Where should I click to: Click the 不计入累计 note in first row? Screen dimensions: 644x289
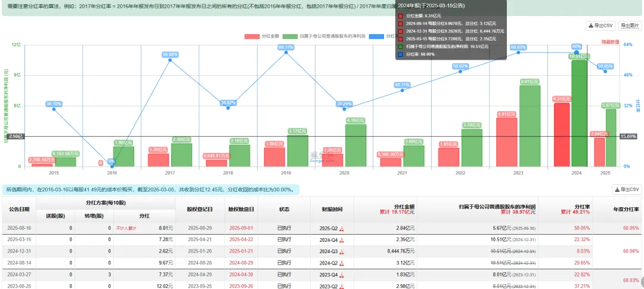[x=126, y=228]
